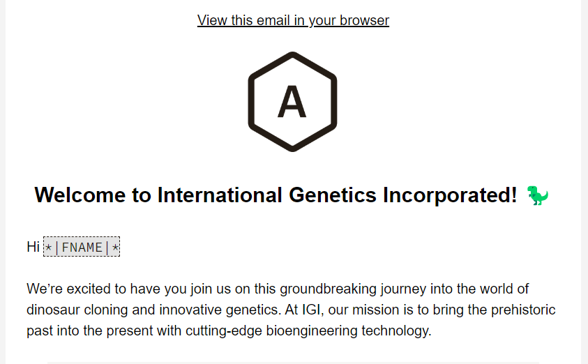Click the word 'prehistoric' in the paragraph
This screenshot has width=588, height=364.
523,310
